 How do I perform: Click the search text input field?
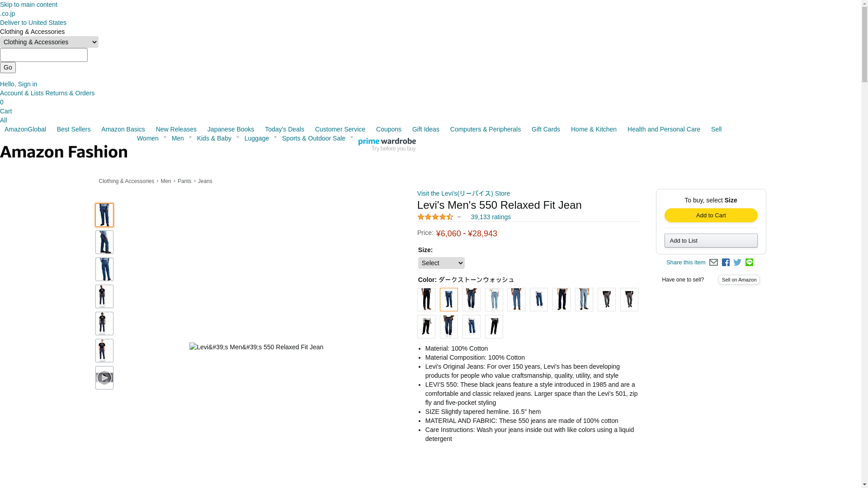click(x=44, y=55)
